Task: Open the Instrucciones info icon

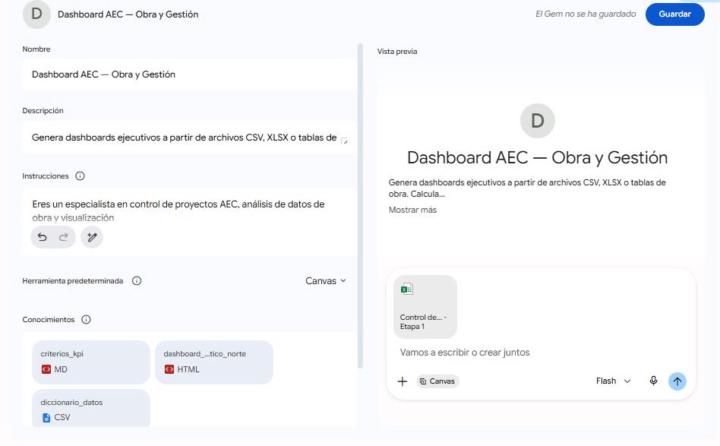Action: [80, 176]
